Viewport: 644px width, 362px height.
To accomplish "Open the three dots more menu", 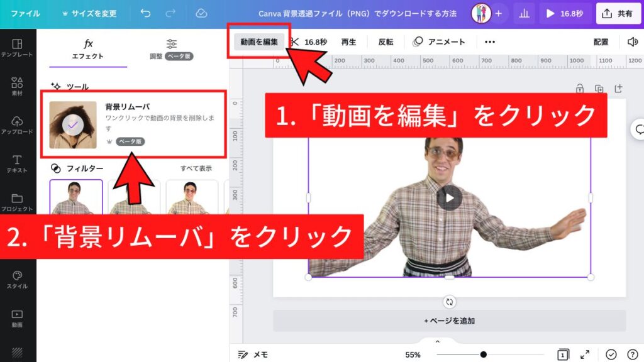I will point(489,41).
